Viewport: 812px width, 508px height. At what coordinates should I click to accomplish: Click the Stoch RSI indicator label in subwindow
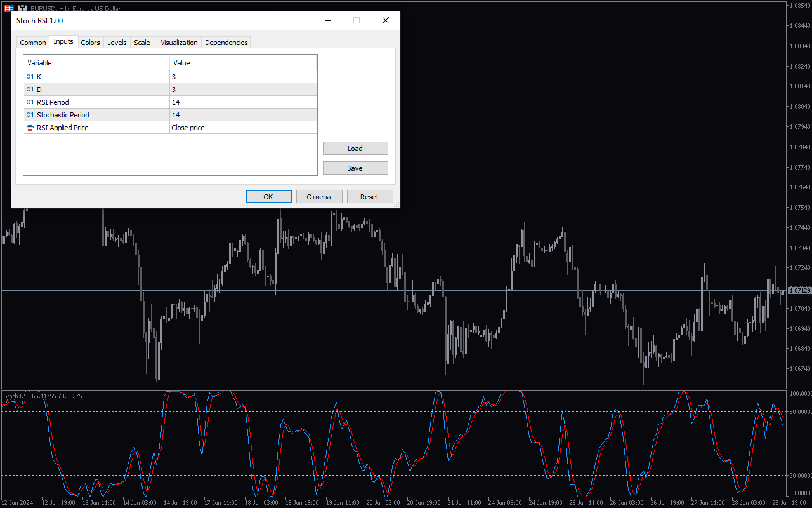43,396
